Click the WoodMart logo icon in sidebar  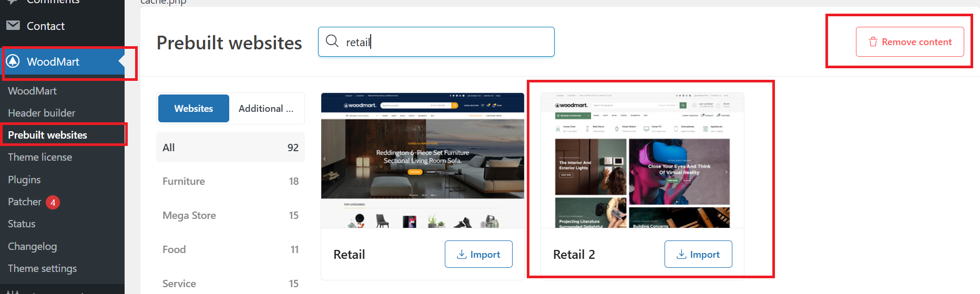click(x=13, y=61)
